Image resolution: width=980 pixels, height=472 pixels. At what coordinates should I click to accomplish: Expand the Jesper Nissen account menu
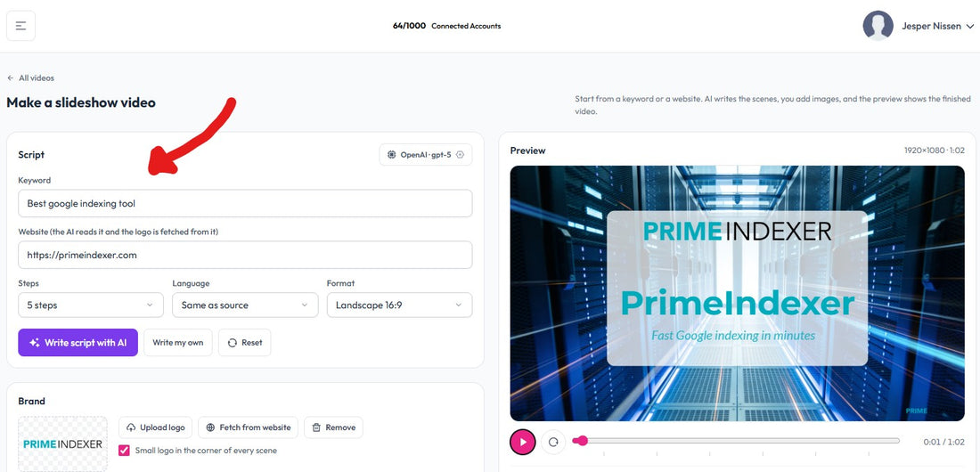pyautogui.click(x=937, y=26)
